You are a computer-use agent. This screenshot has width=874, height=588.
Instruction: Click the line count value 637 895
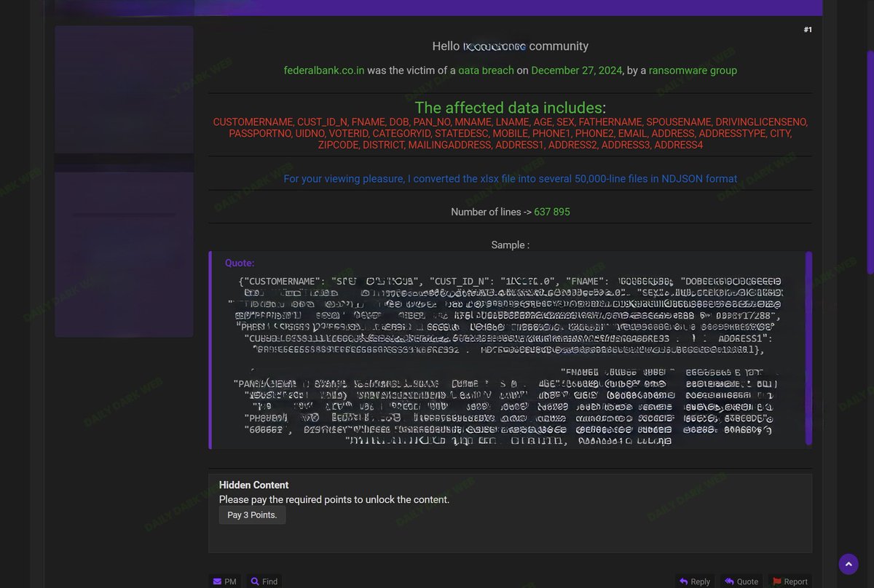tap(552, 212)
